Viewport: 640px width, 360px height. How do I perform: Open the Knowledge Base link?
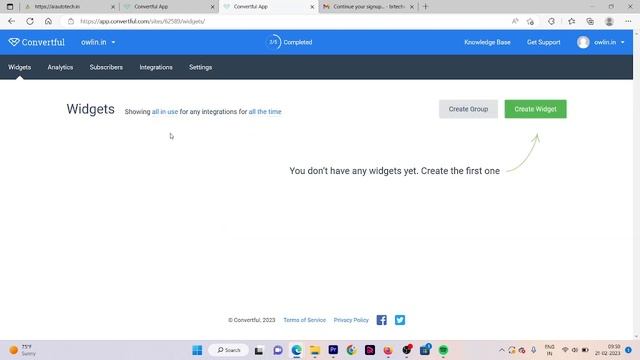click(487, 42)
